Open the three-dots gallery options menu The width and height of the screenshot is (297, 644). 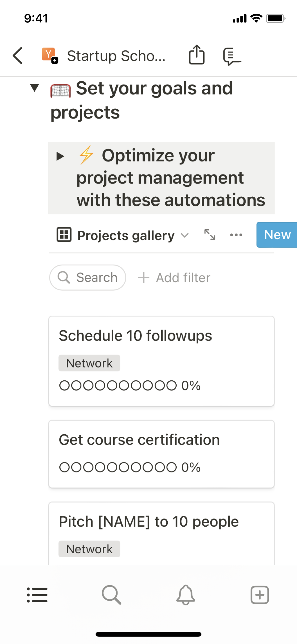236,235
